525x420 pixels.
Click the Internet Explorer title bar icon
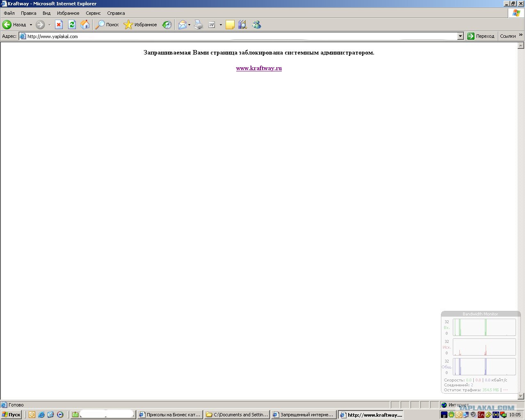(4, 4)
